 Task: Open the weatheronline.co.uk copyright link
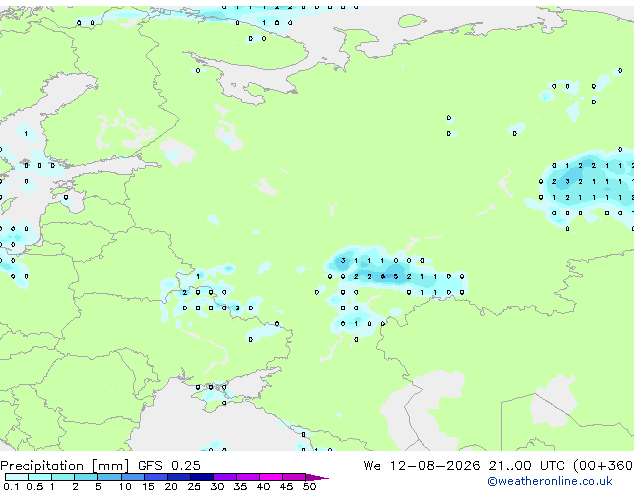click(550, 481)
